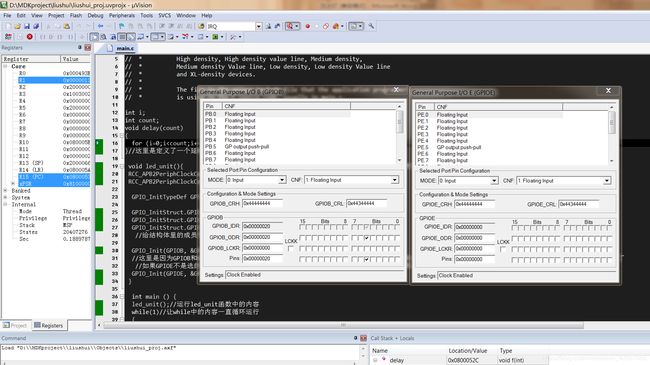Check the GPIOB LCKK checkbox
Image resolution: width=650 pixels, height=365 pixels.
pyautogui.click(x=290, y=249)
